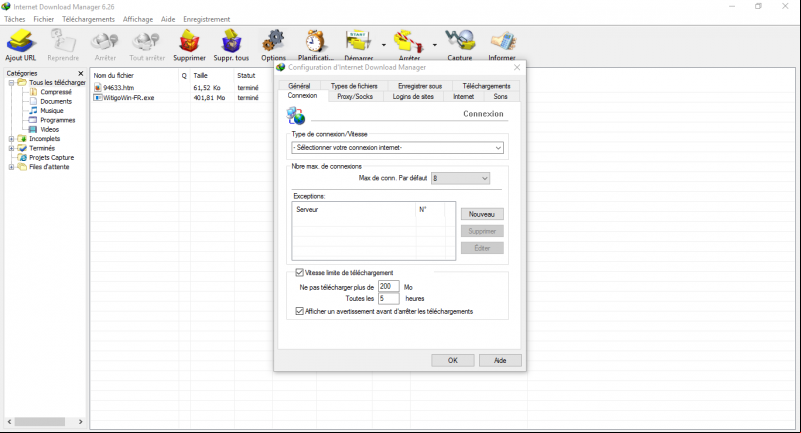801x433 pixels.
Task: Click the Démarrer queue icon
Action: (x=358, y=41)
